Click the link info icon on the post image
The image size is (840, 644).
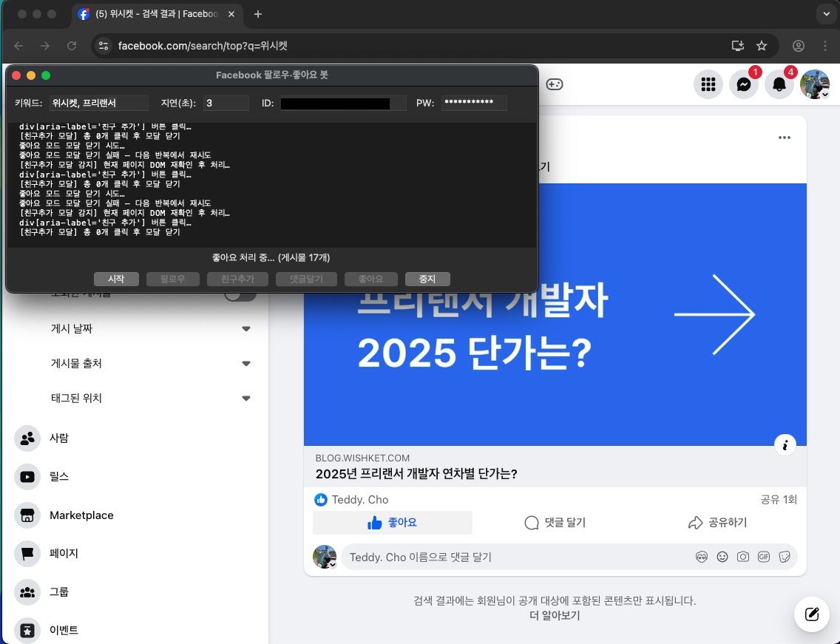785,444
